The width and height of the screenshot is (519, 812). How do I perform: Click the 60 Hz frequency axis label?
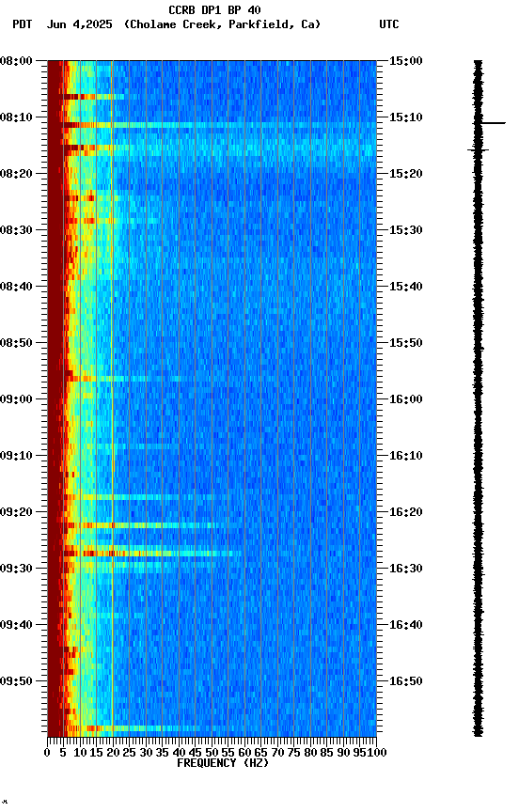(x=244, y=753)
